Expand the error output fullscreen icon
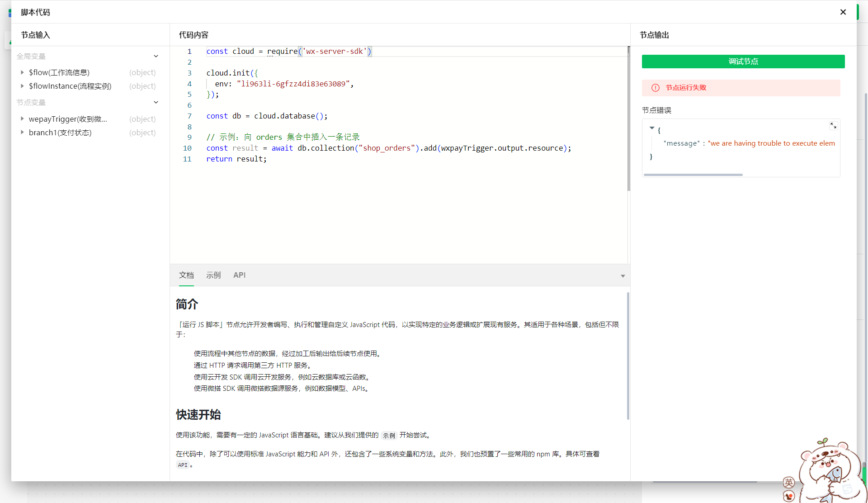 click(x=833, y=126)
